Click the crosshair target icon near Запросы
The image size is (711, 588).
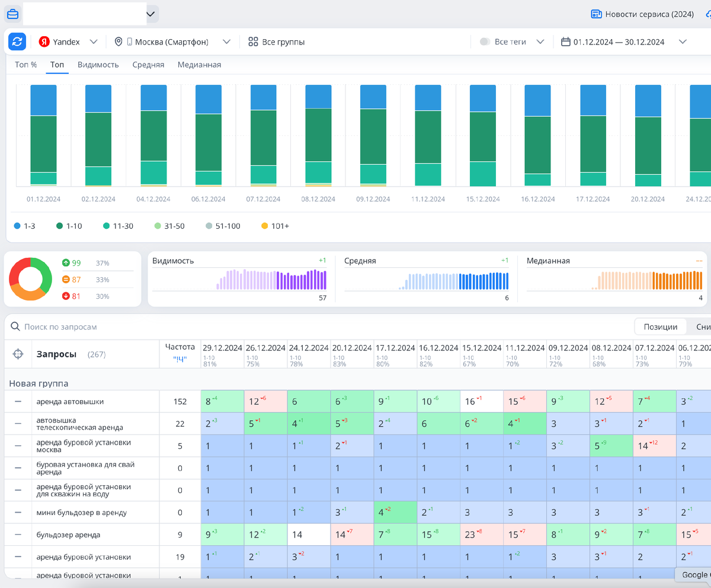(18, 354)
